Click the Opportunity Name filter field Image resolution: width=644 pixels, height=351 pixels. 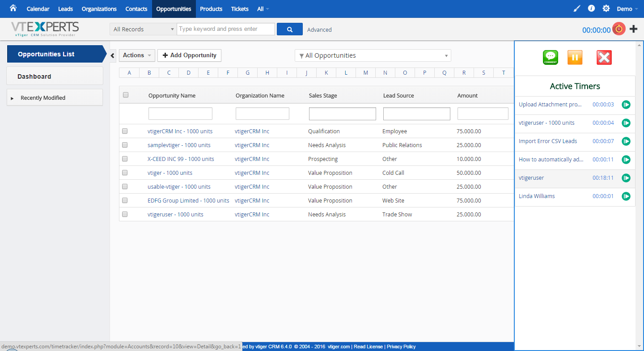(x=180, y=114)
